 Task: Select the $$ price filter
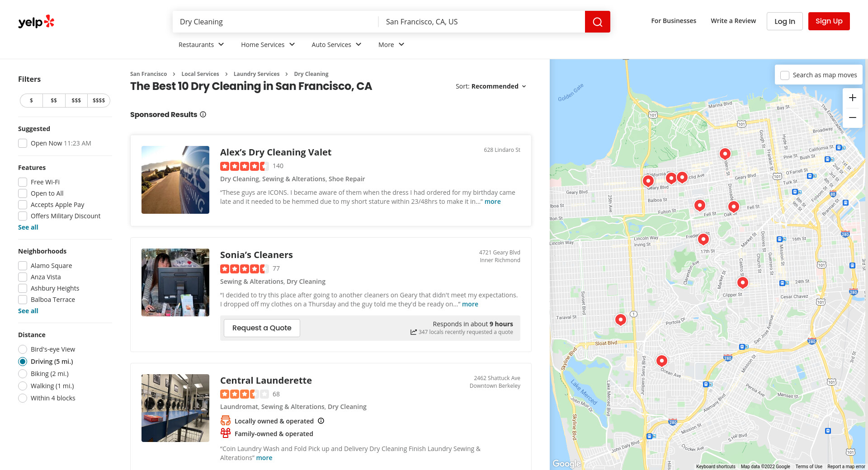(54, 100)
